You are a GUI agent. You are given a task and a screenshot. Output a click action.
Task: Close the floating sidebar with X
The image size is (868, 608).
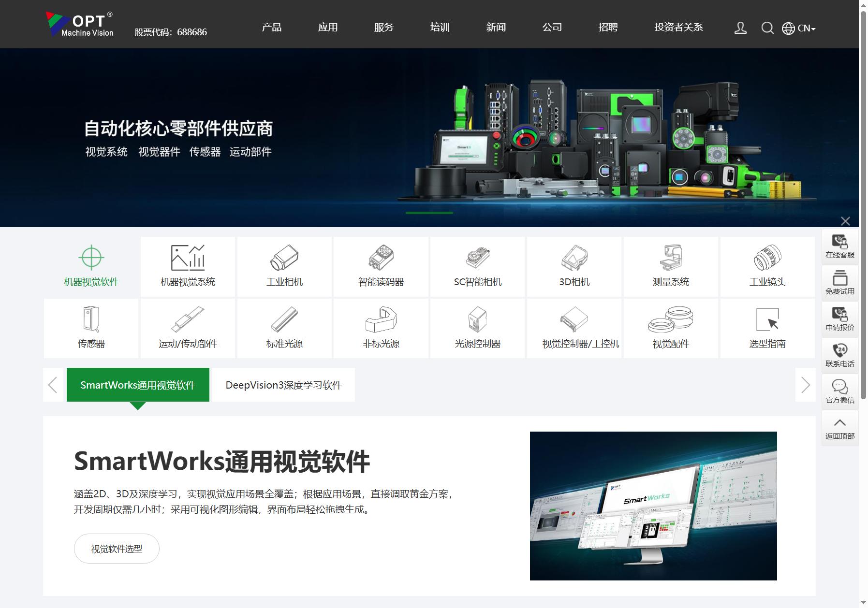pos(845,221)
